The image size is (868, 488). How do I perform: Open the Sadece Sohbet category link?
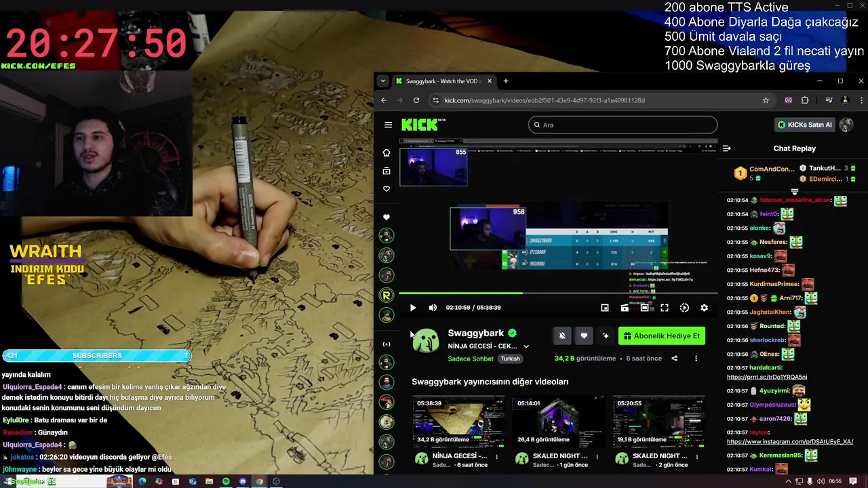(x=471, y=359)
